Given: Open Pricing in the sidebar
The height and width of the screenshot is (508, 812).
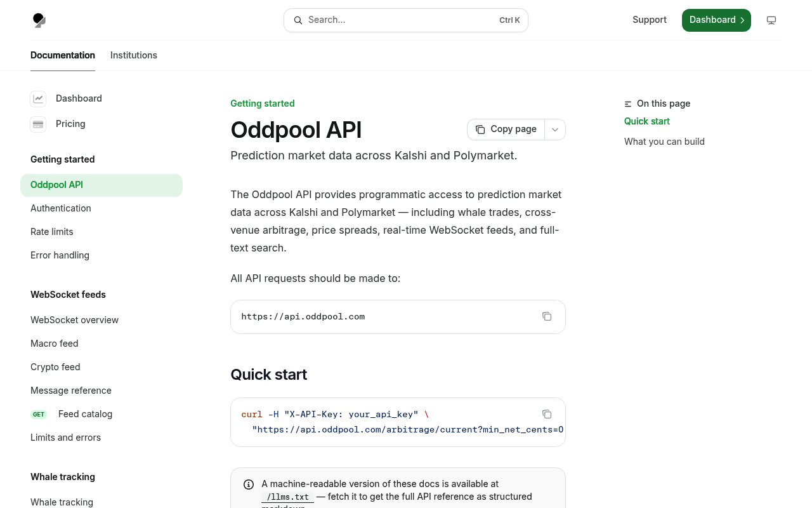Looking at the screenshot, I should (x=70, y=124).
